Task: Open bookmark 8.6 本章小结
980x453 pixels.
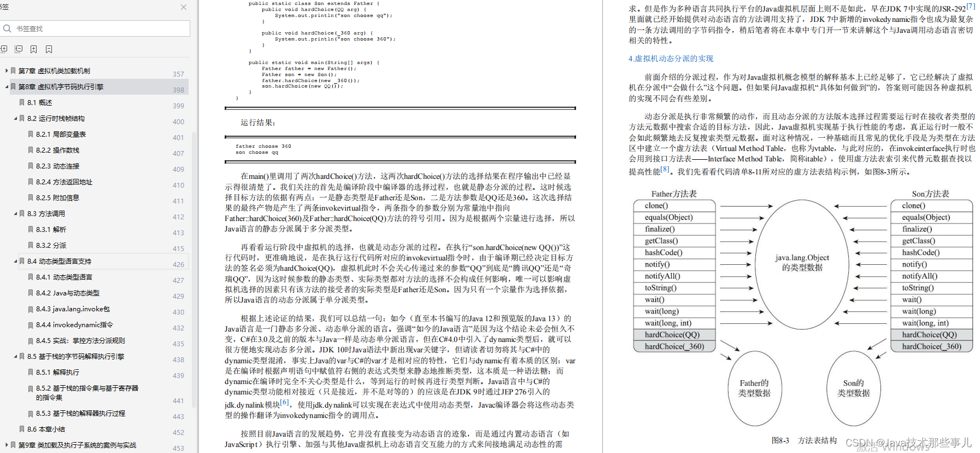Action: [46, 429]
